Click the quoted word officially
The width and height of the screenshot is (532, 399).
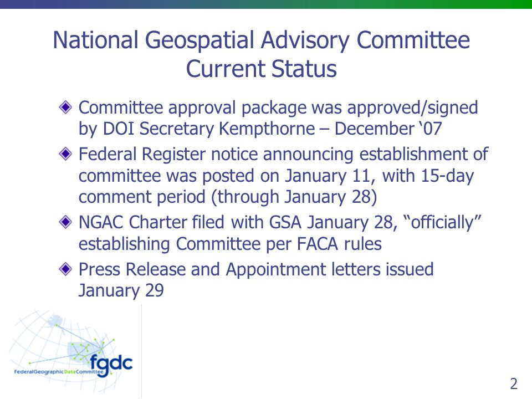[x=442, y=223]
